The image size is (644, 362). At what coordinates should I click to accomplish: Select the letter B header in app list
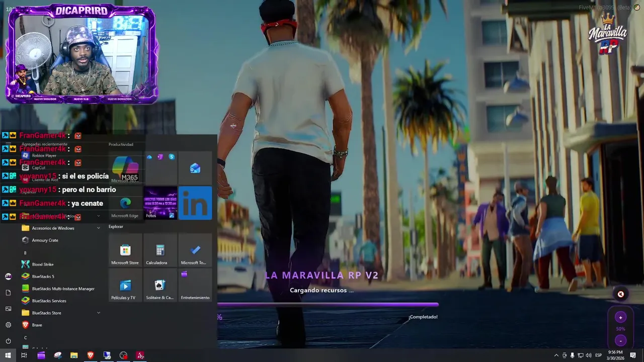point(25,253)
